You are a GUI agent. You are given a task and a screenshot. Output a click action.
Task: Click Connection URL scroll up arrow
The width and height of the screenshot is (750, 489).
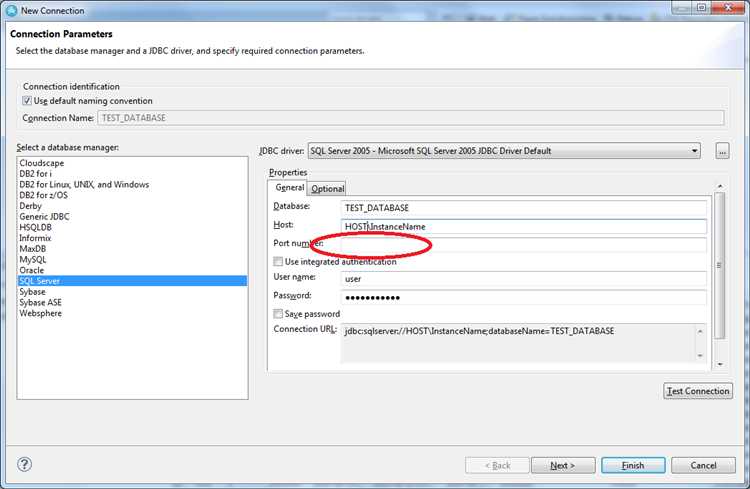(x=700, y=331)
